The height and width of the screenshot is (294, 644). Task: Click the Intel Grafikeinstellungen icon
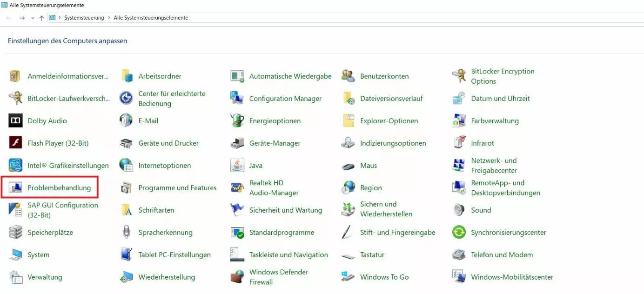click(x=15, y=166)
